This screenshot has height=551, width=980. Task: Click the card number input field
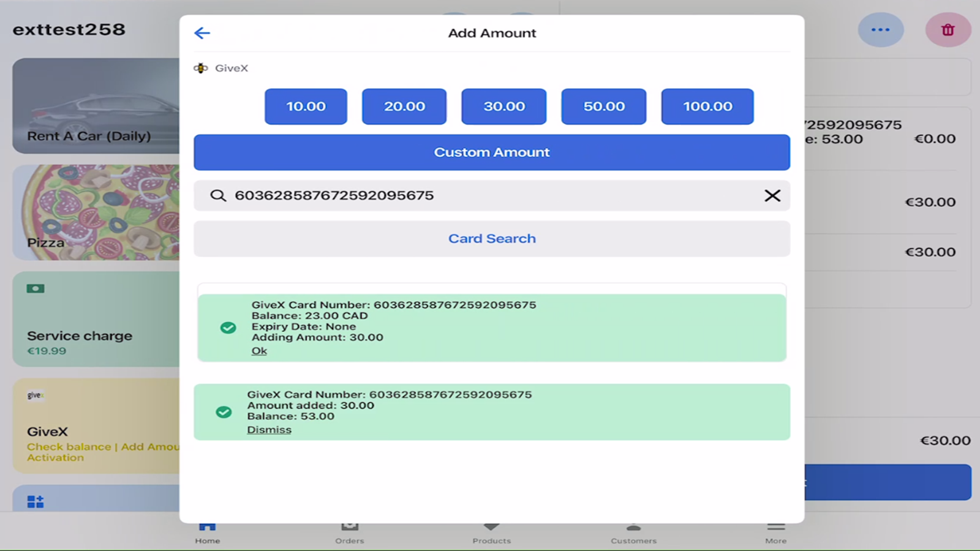(x=429, y=196)
